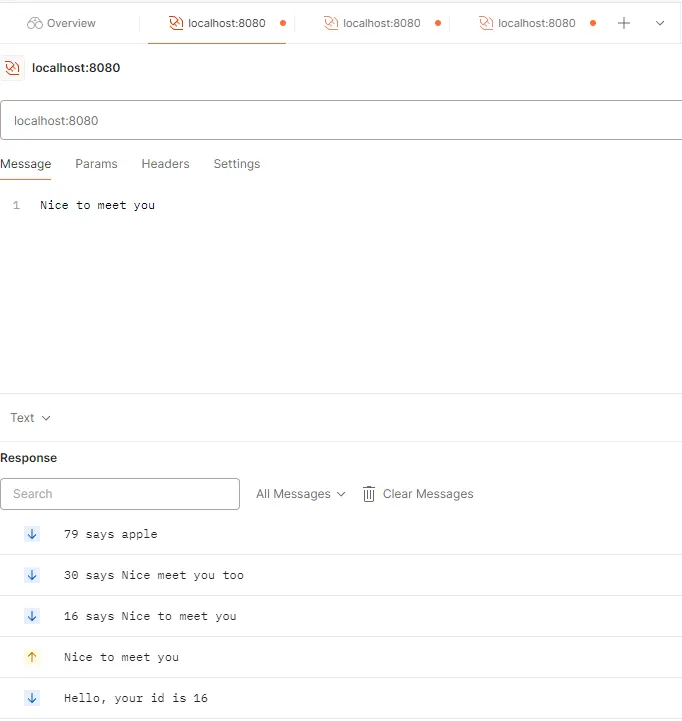Focus the localhost:8080 URL input field
682x721 pixels.
tap(341, 120)
